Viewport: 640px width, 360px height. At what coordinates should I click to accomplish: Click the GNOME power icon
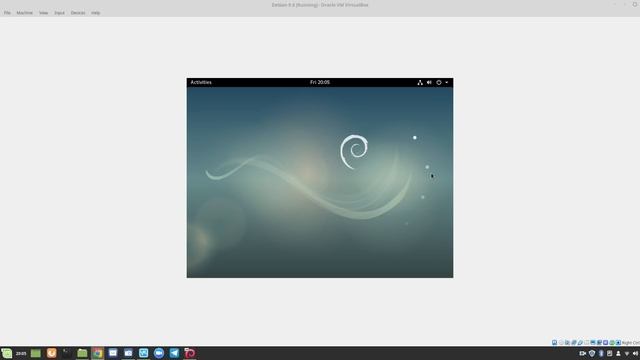coord(439,82)
